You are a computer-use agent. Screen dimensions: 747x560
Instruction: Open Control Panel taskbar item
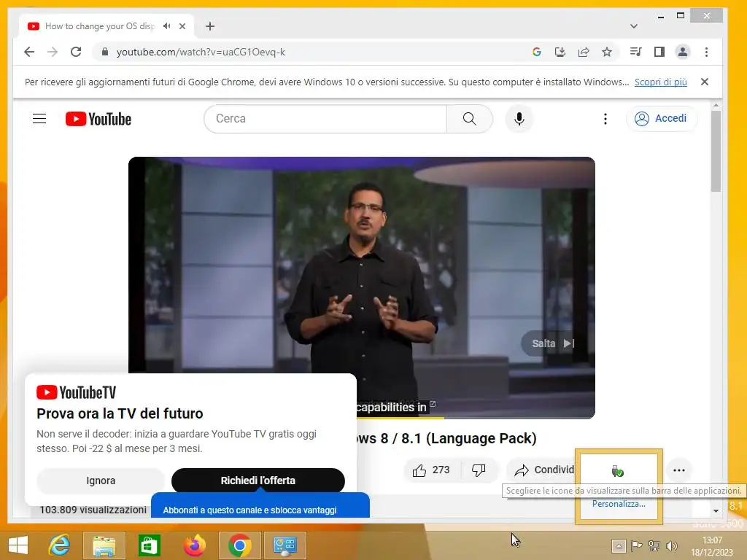tap(285, 545)
